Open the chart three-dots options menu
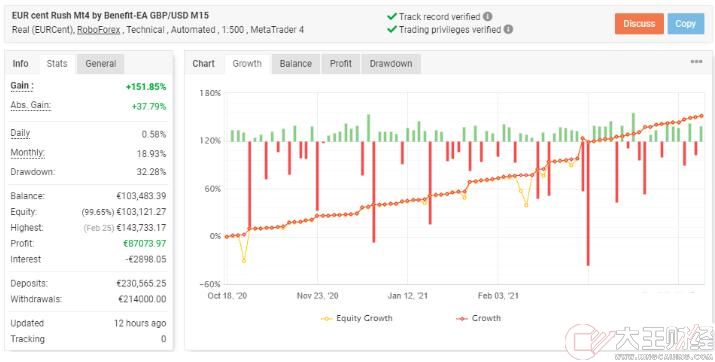Viewport: 715px width, 362px height. point(696,62)
